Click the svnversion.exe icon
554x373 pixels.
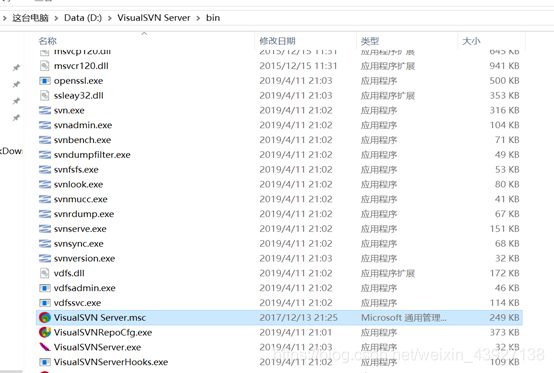45,259
